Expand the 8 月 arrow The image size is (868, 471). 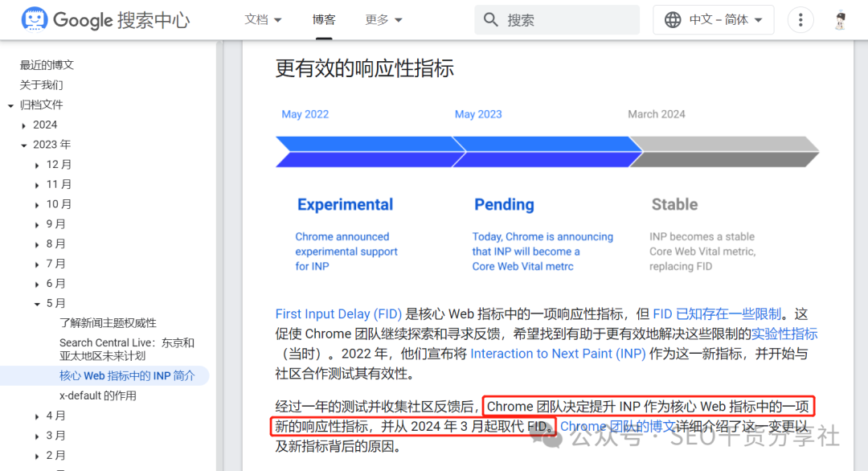point(37,244)
